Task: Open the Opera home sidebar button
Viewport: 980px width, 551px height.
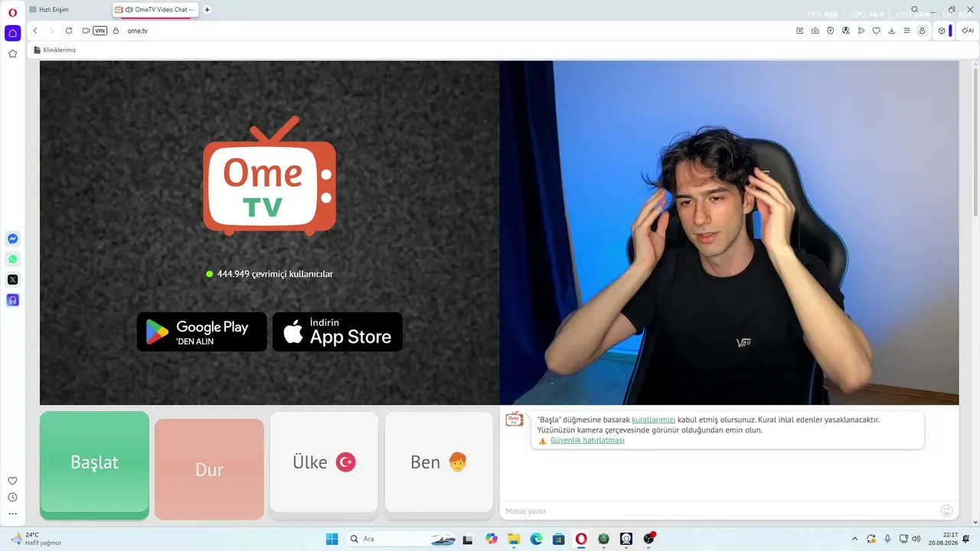Action: (x=12, y=33)
